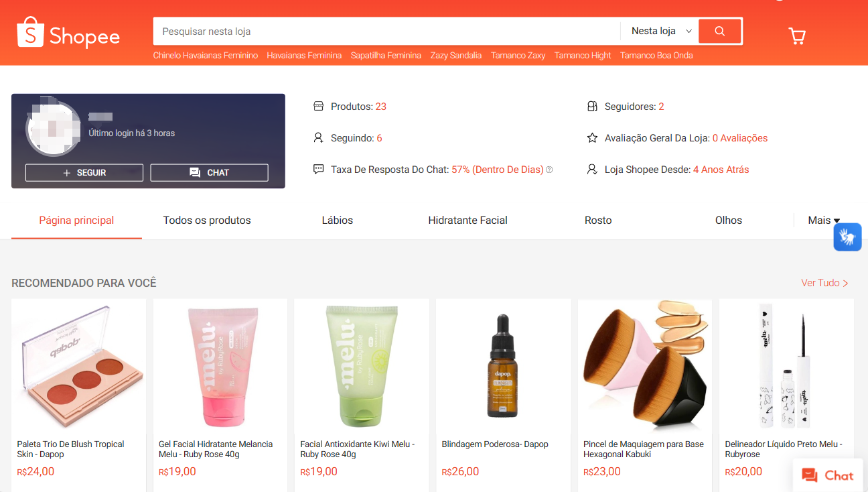Click the orange search magnifier button
The width and height of the screenshot is (868, 492).
coord(720,31)
